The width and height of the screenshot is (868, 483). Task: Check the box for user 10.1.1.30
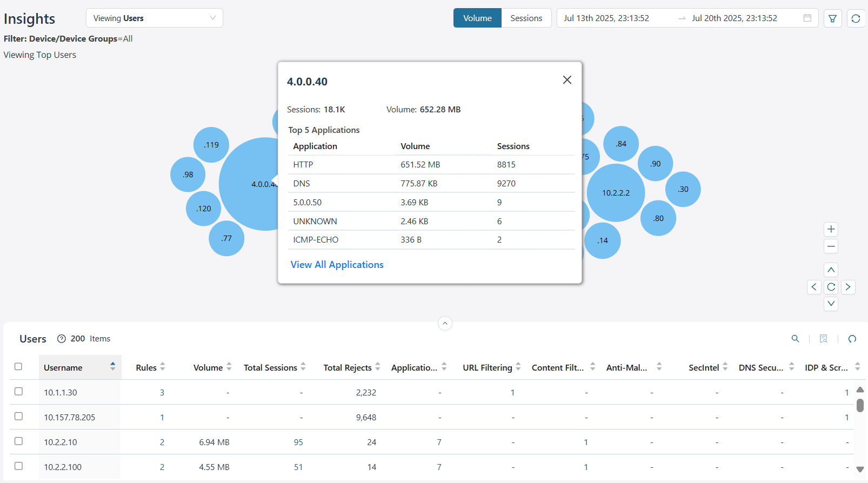click(18, 392)
